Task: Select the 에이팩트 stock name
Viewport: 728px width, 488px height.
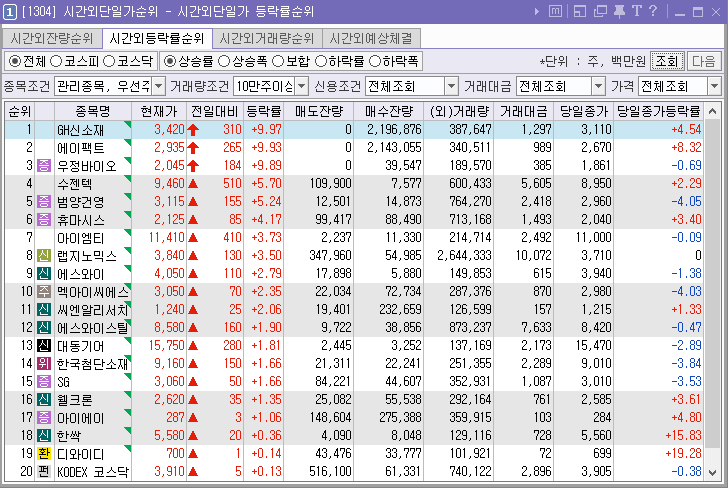Action: coord(80,148)
